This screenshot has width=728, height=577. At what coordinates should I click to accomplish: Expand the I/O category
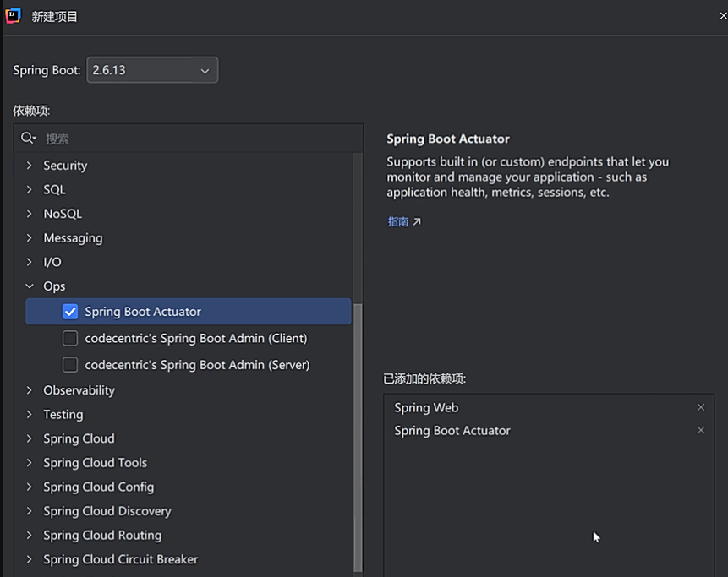[30, 262]
